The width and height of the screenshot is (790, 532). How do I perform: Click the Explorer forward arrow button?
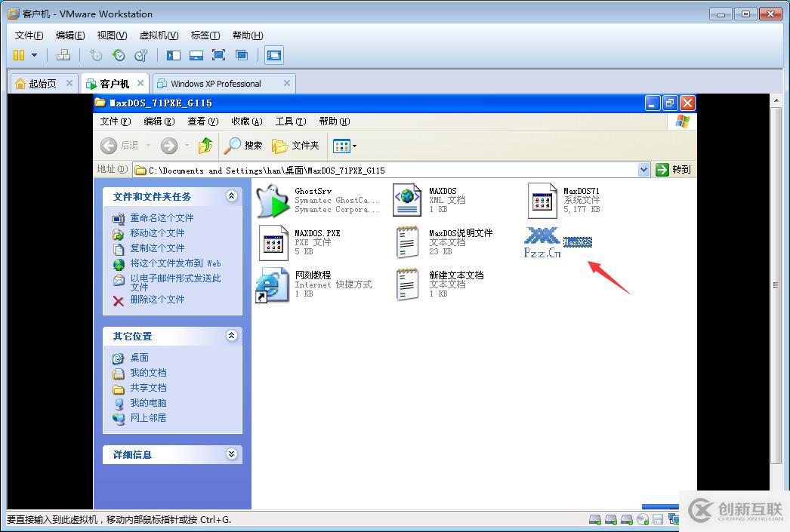click(x=168, y=146)
